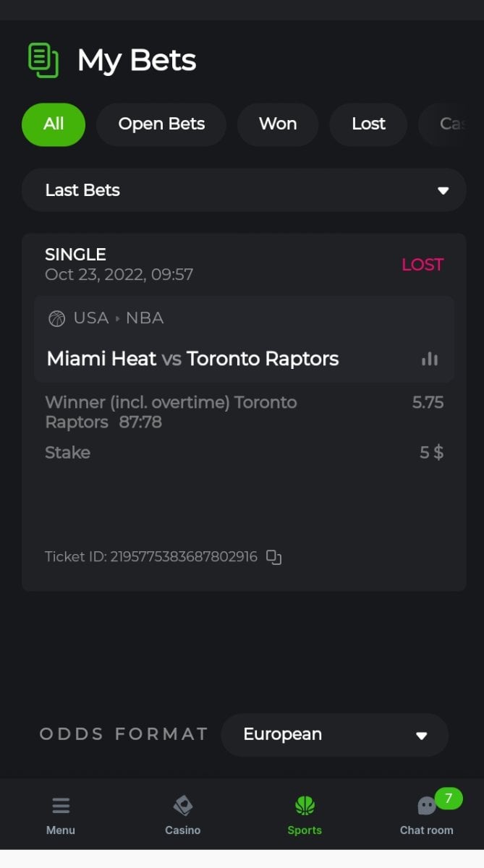Click the chat room notification badge

(449, 799)
